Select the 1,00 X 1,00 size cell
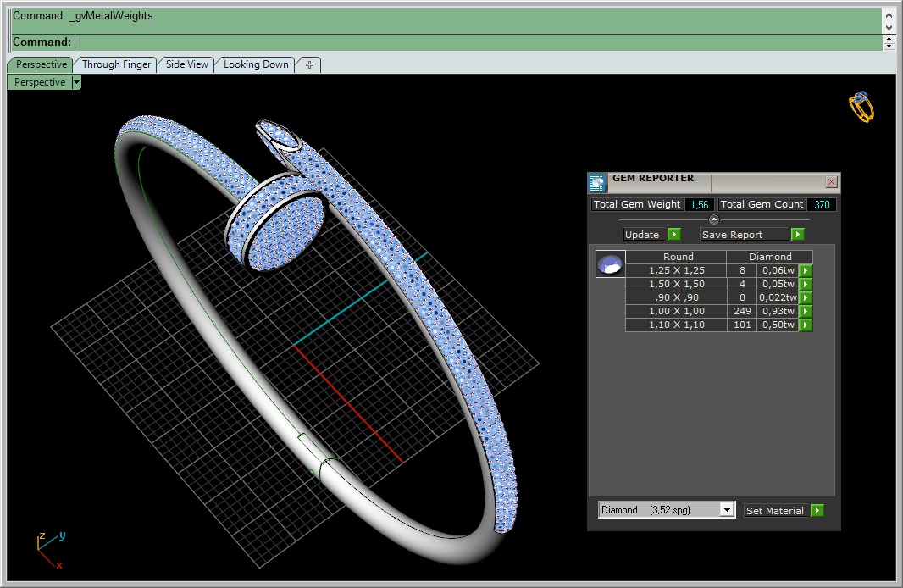 pos(676,311)
